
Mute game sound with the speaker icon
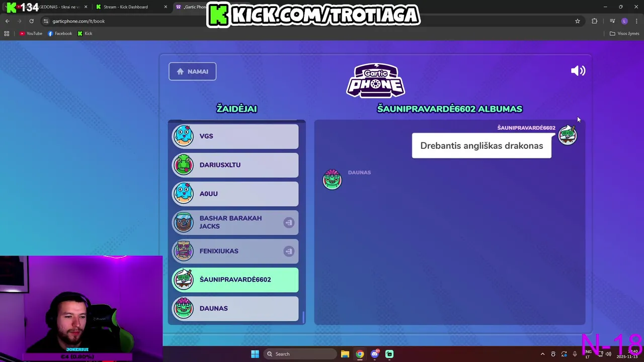(578, 71)
